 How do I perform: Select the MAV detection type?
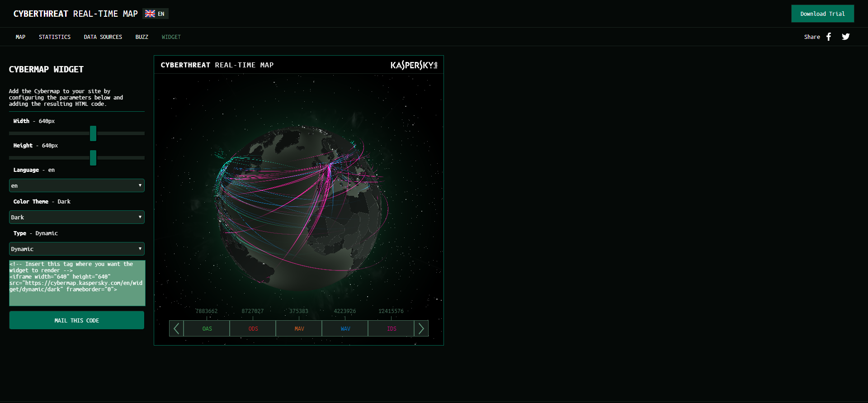(299, 328)
